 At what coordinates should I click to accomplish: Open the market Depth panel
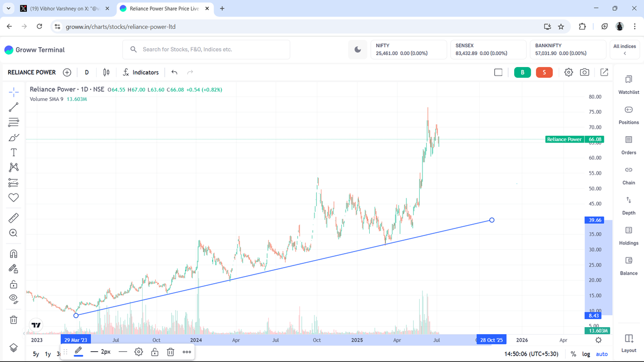click(629, 205)
